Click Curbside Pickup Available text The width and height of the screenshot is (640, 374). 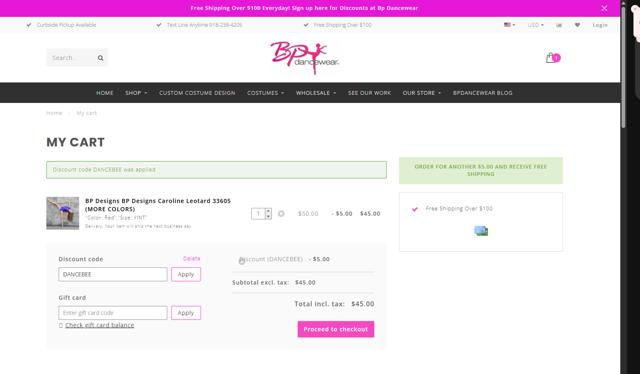coord(67,25)
